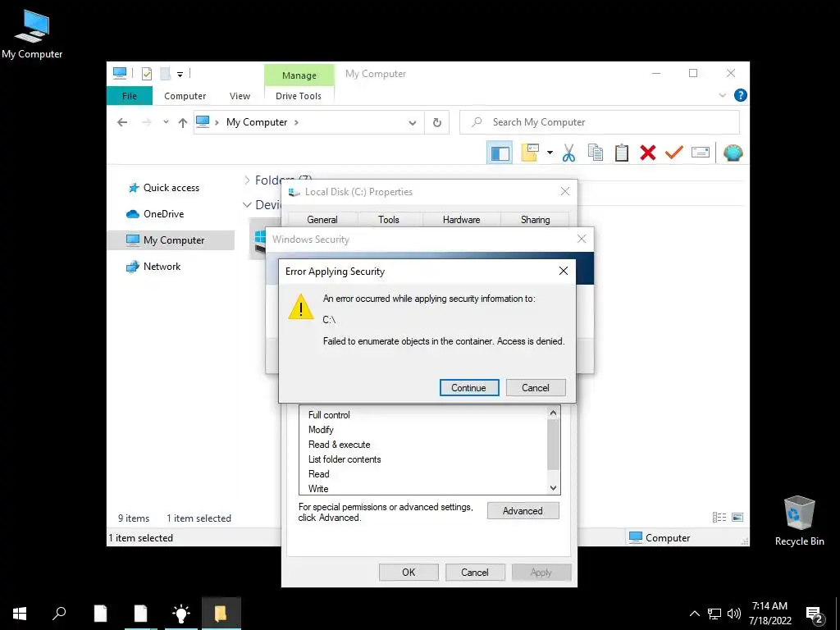Show hidden system tray icons
The image size is (840, 630).
point(694,614)
